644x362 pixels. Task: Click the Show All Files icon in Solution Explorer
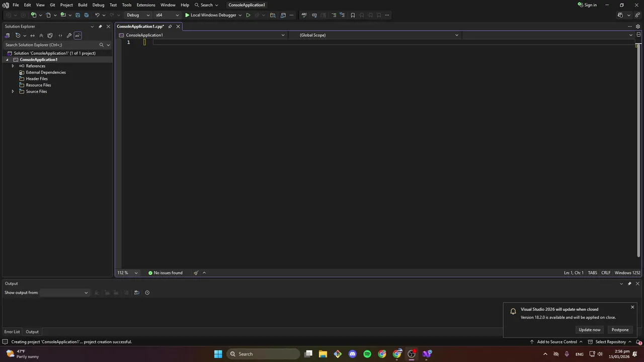(50, 36)
